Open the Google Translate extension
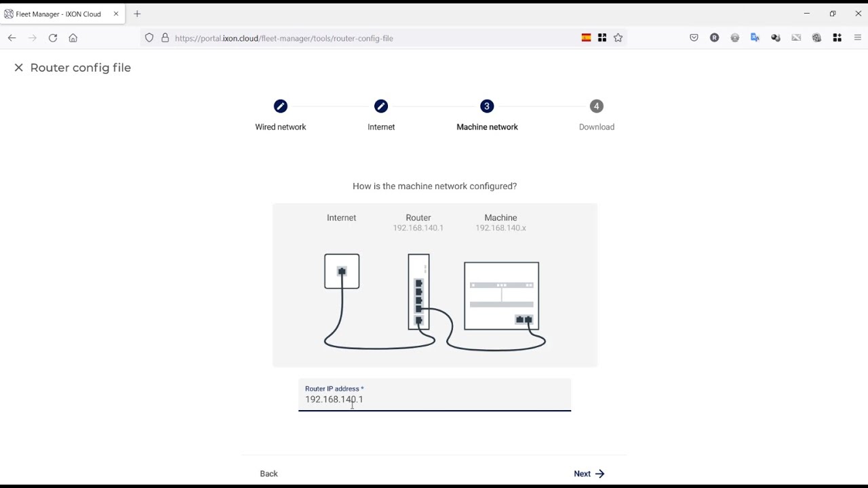This screenshot has height=488, width=868. (x=755, y=38)
